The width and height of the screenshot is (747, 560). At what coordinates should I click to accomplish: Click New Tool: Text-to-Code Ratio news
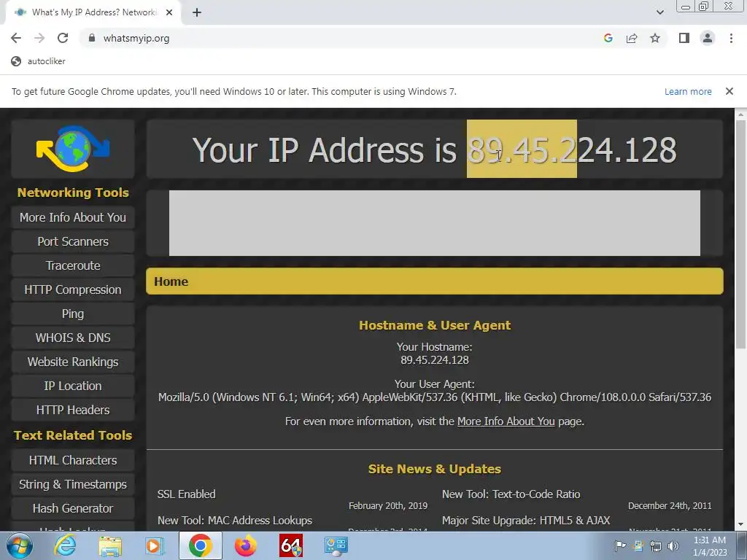[x=511, y=494]
